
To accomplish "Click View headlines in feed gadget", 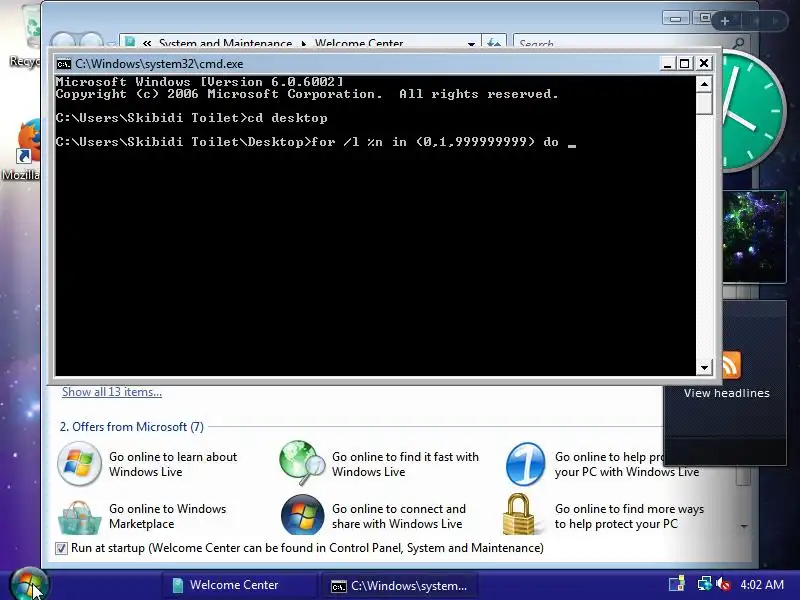I will [x=727, y=393].
